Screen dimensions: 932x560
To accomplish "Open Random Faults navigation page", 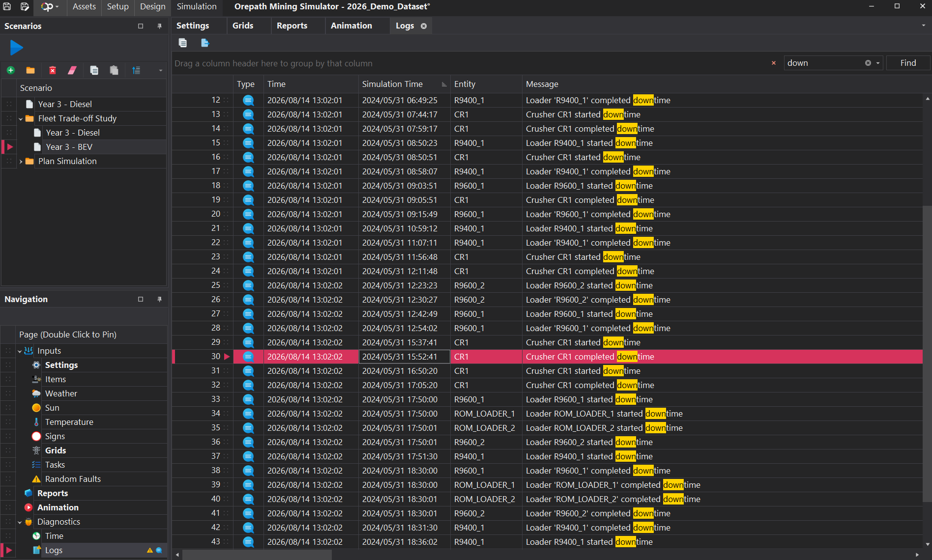I will pyautogui.click(x=73, y=479).
